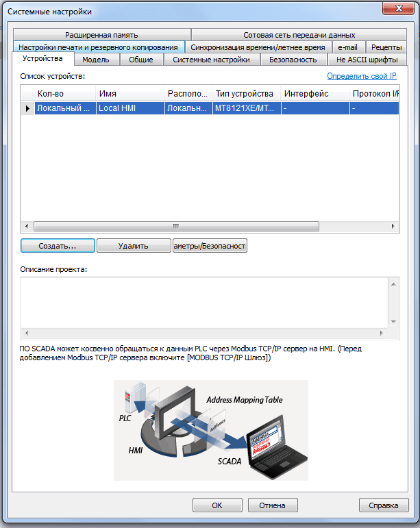Click the Определить свой IP link
Screen dimensions: 420x528
(361, 76)
